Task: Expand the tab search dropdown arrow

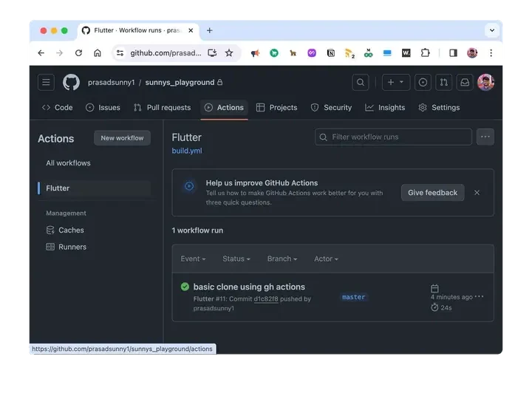Action: tap(492, 30)
